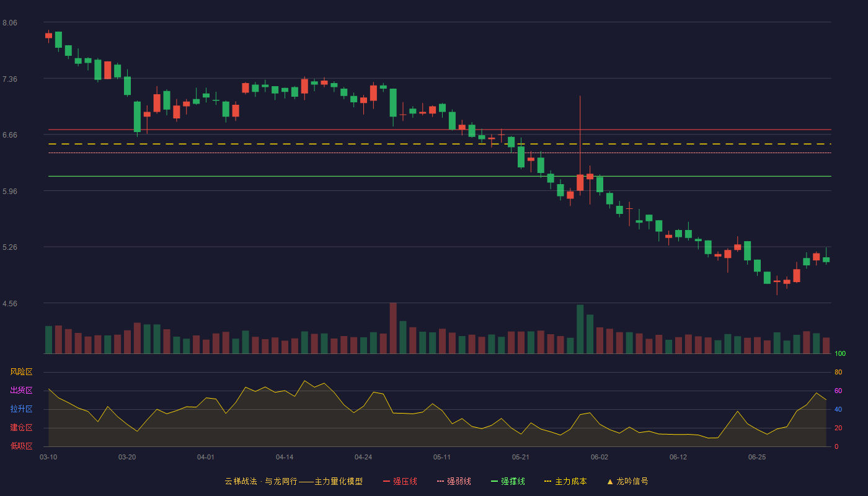
Task: Click the 06-02 date axis label
Action: [600, 457]
